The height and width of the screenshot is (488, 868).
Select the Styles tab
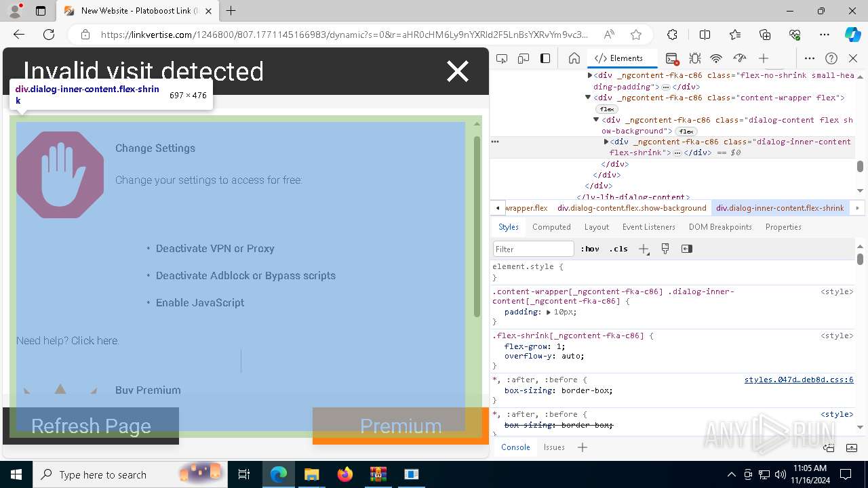click(509, 227)
